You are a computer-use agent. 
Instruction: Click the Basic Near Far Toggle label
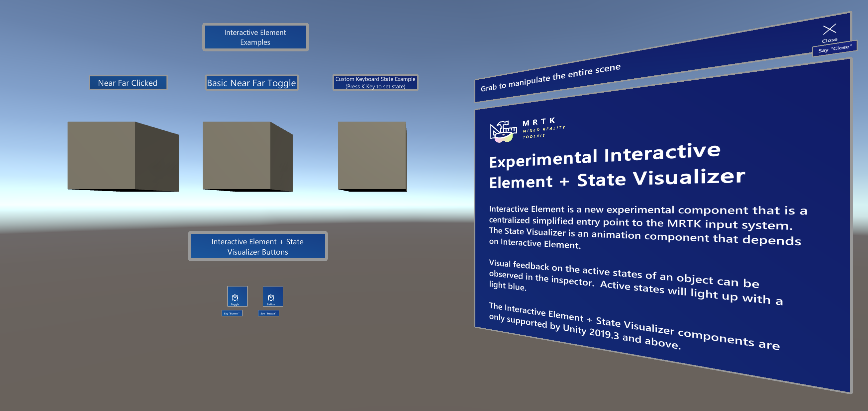(251, 83)
